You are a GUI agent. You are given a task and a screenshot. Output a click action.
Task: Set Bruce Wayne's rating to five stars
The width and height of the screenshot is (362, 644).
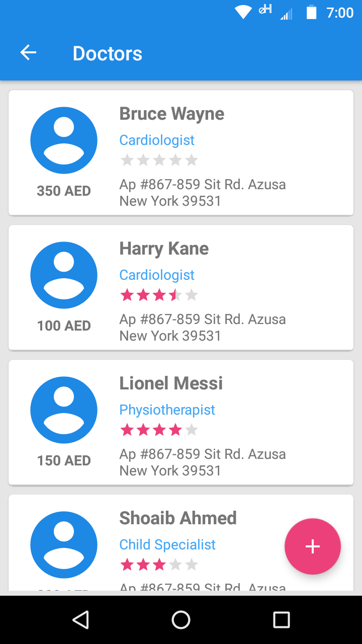[192, 160]
